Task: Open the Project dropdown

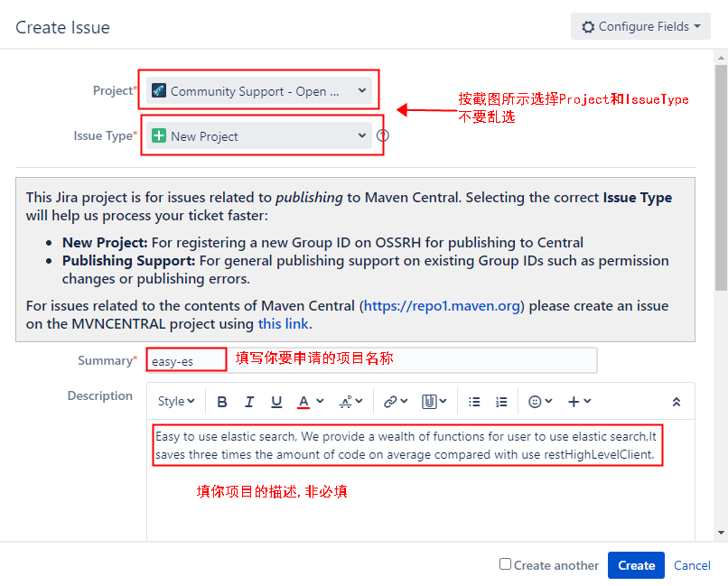Action: 259,90
